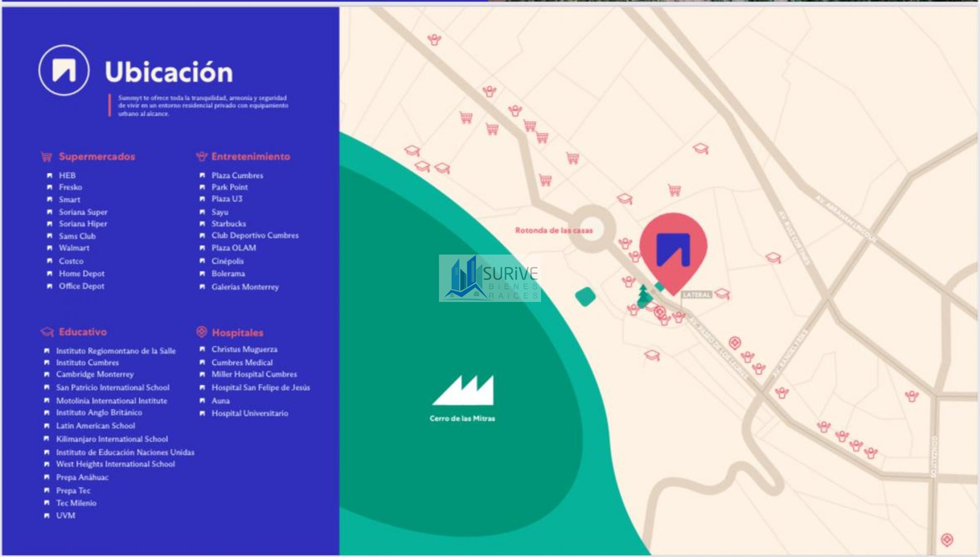Click the Plaza U3 entry
The width and height of the screenshot is (980, 557).
(x=227, y=199)
